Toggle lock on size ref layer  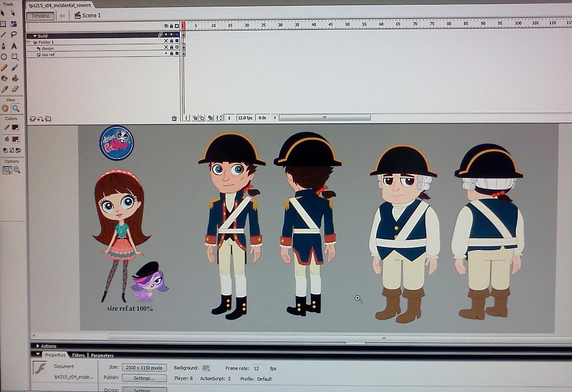171,54
